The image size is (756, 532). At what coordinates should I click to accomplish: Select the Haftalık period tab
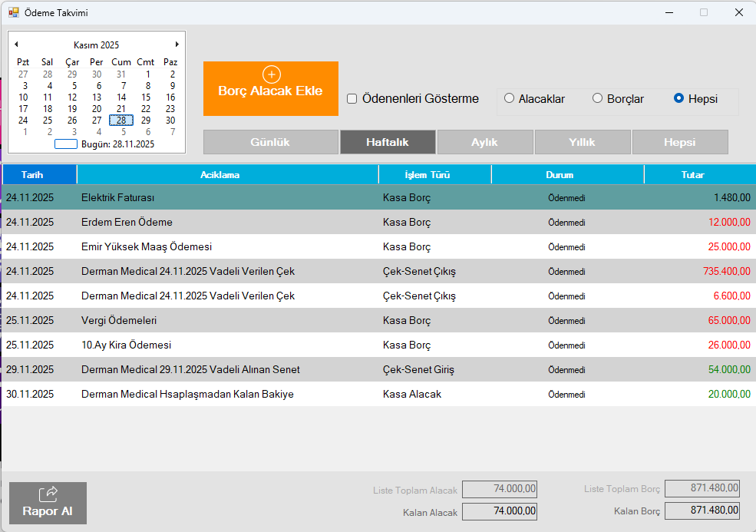[x=388, y=142]
